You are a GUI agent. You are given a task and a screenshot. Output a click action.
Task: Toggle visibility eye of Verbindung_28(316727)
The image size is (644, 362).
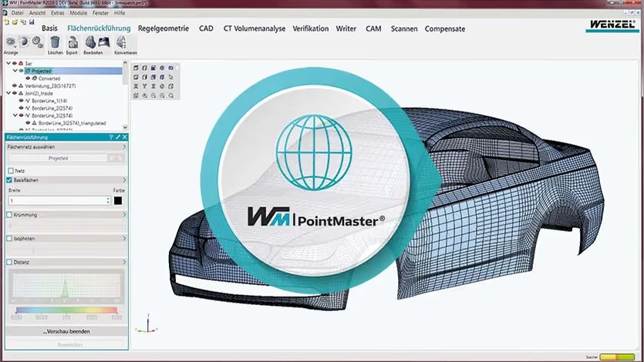tap(15, 85)
